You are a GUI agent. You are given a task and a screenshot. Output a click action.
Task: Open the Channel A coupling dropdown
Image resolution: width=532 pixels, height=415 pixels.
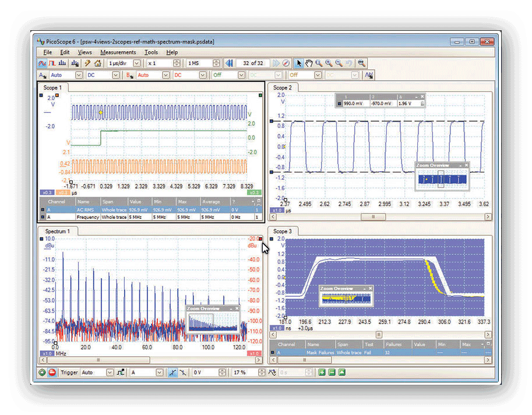tap(116, 75)
